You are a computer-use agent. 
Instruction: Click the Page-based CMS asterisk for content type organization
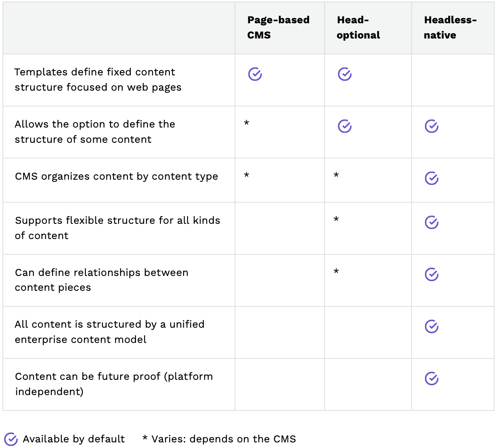coord(246,176)
